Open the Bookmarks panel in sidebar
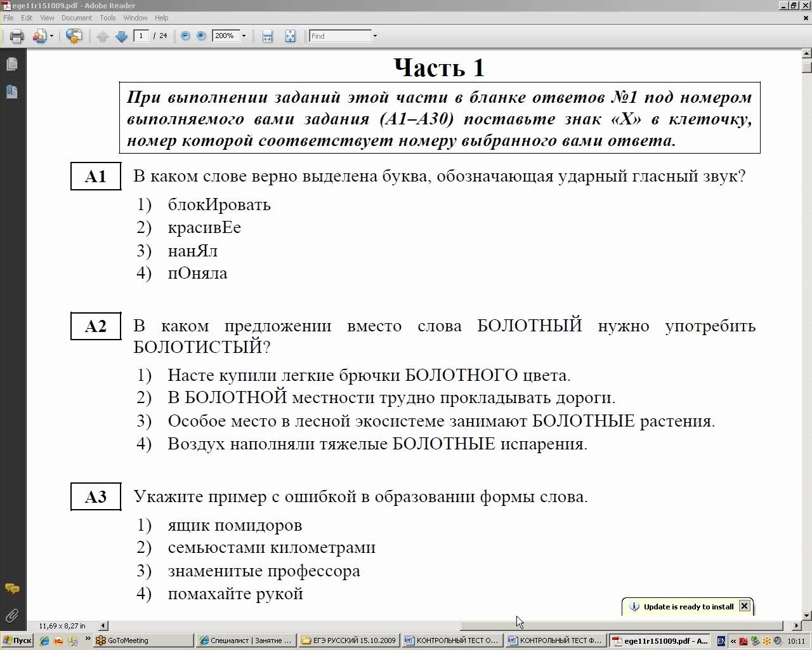 coord(11,92)
